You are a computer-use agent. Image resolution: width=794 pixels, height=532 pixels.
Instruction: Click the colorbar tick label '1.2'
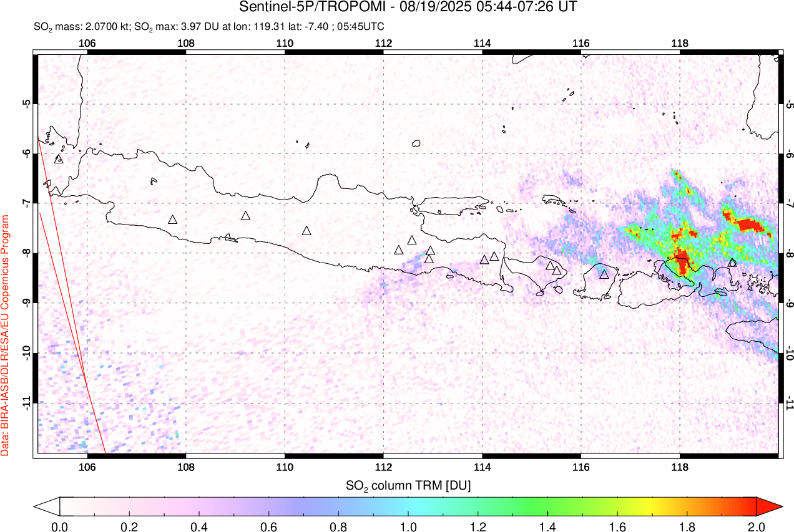(x=478, y=526)
